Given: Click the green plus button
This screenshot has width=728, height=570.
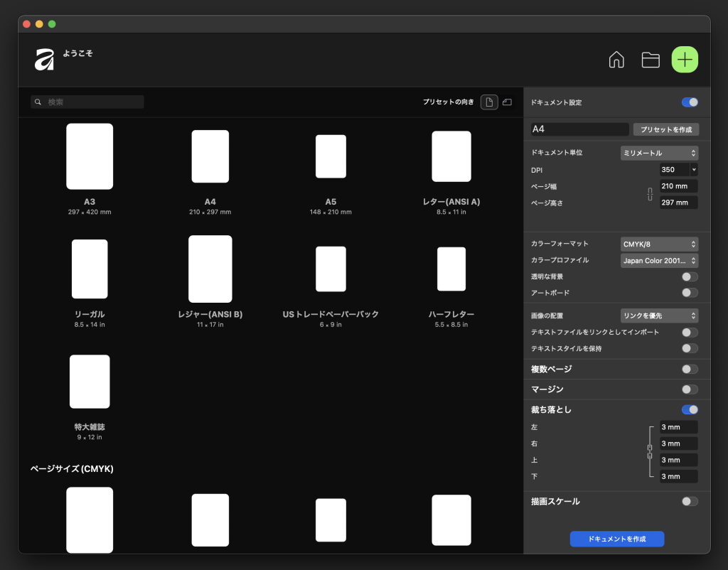Looking at the screenshot, I should click(684, 60).
